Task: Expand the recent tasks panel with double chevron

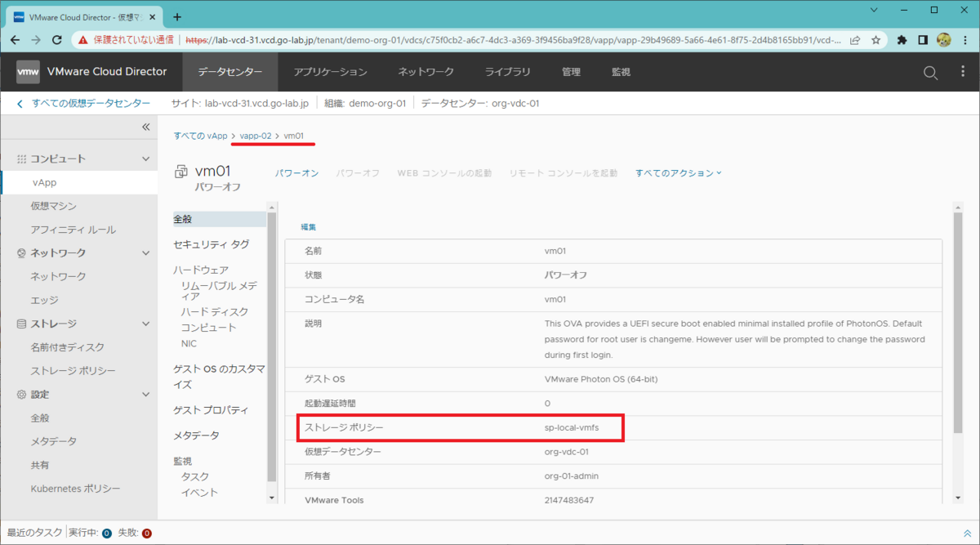Action: (967, 533)
